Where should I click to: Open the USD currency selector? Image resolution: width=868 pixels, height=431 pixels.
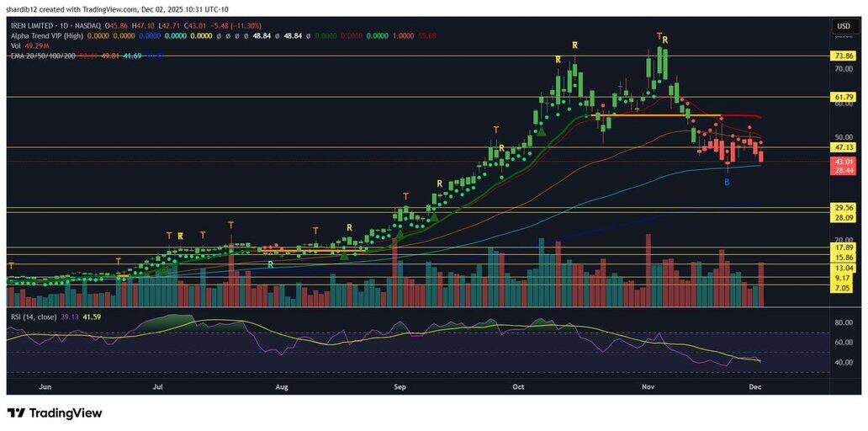(843, 26)
